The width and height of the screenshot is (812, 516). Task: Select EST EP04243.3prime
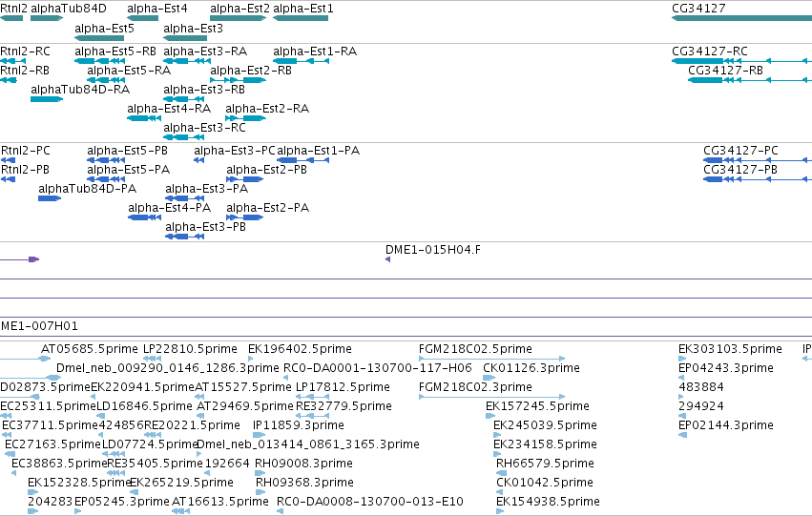[x=726, y=368]
